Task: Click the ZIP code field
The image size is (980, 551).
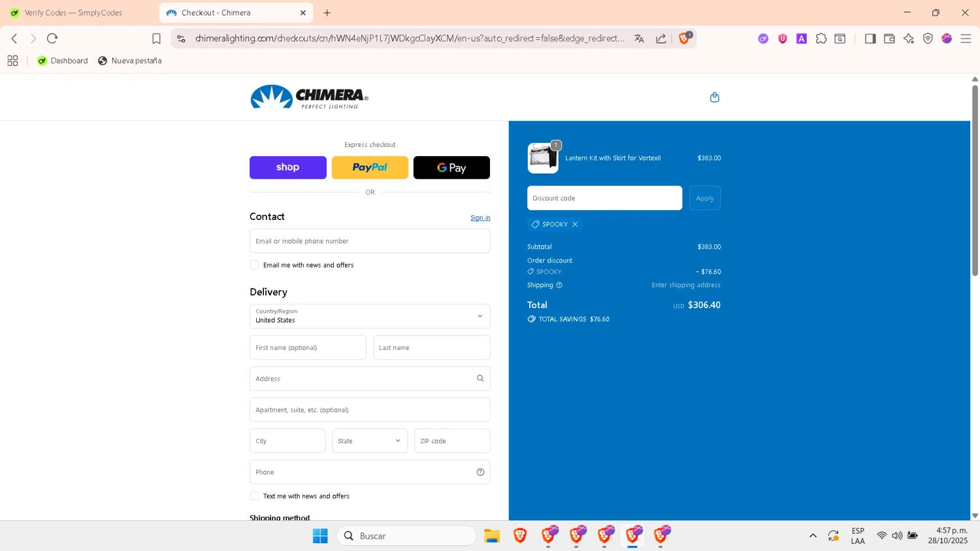Action: pos(452,441)
